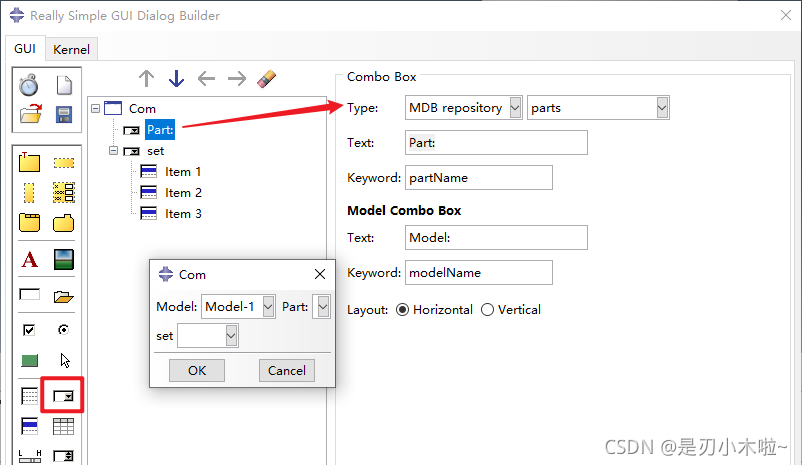Select the Horizontal layout radio button
This screenshot has width=802, height=465.
pyautogui.click(x=403, y=310)
